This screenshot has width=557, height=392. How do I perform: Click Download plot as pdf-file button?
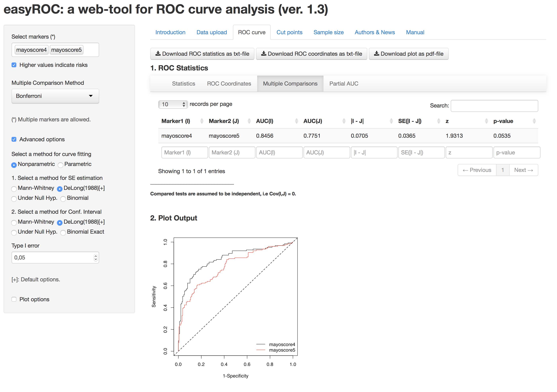point(408,54)
